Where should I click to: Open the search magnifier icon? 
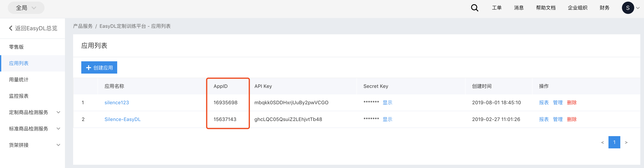475,8
